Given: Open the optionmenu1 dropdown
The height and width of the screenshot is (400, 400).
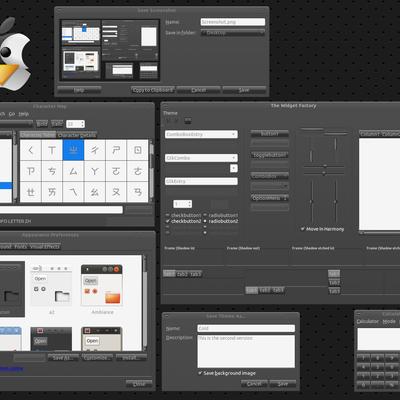Looking at the screenshot, I should pyautogui.click(x=269, y=198).
